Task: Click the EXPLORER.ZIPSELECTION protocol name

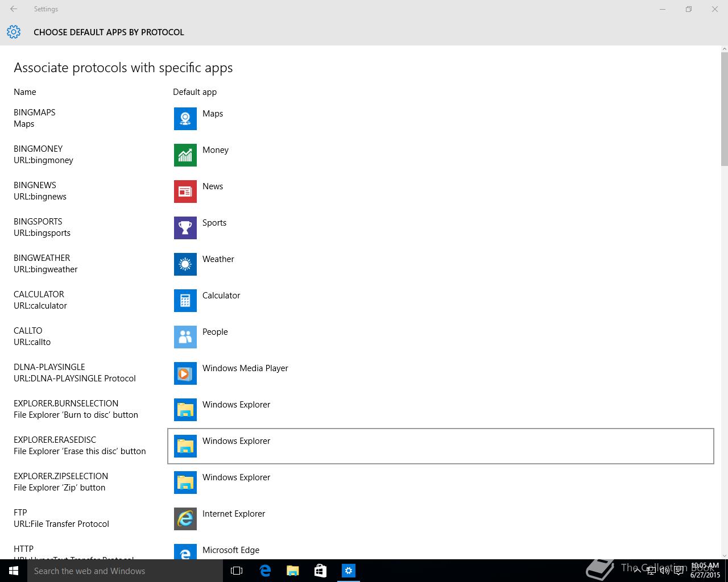Action: (61, 476)
